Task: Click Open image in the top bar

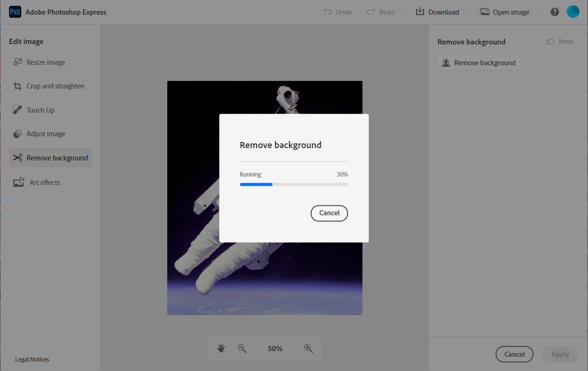Action: point(504,12)
